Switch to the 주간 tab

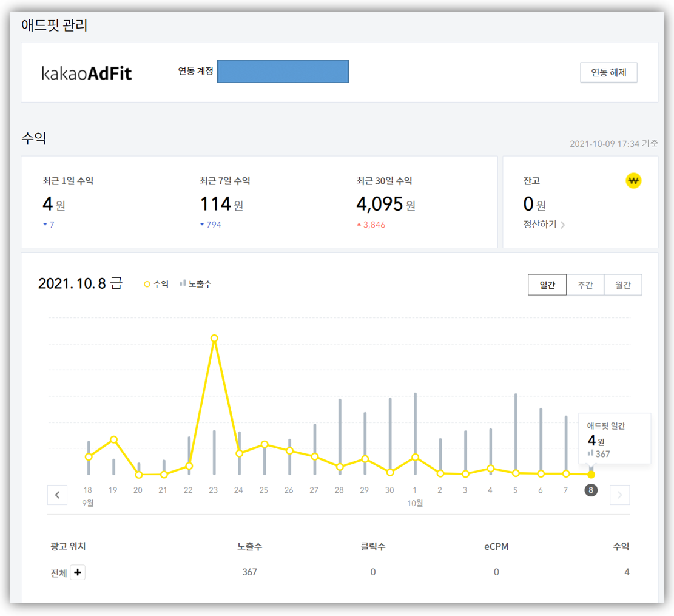[x=585, y=285]
